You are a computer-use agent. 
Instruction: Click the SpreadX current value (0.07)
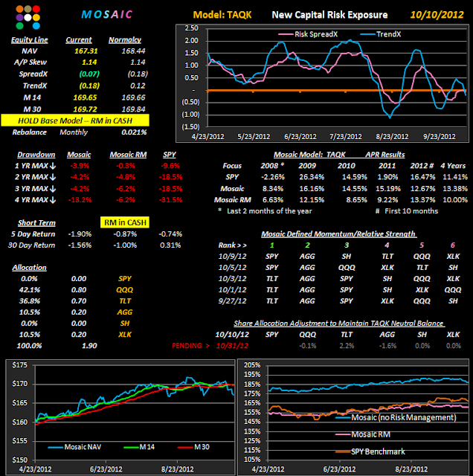pos(89,74)
